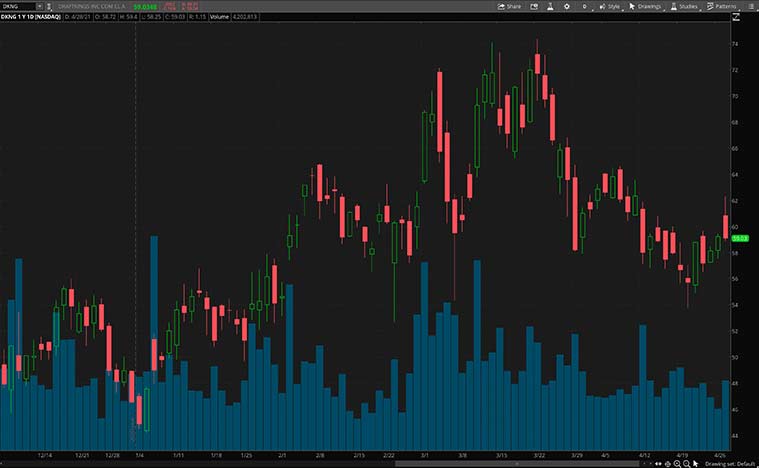Click the C: 59.03 close value

click(175, 17)
